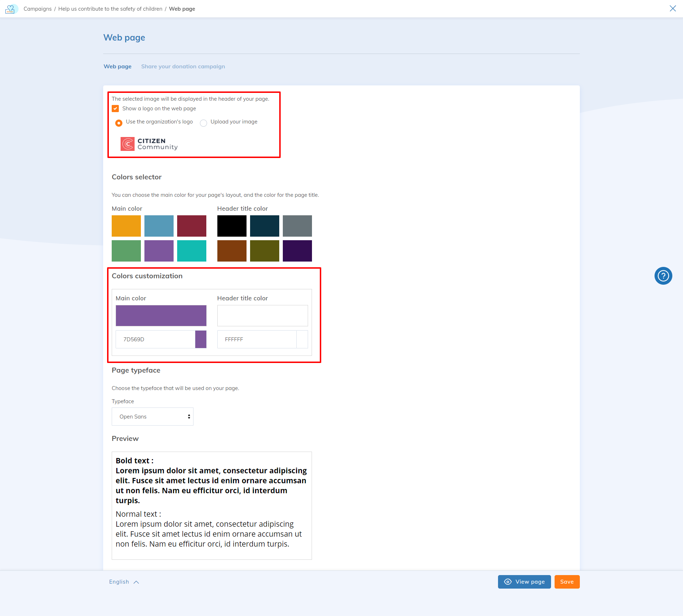The width and height of the screenshot is (683, 616).
Task: Open the help bubble on the right
Action: (x=663, y=276)
